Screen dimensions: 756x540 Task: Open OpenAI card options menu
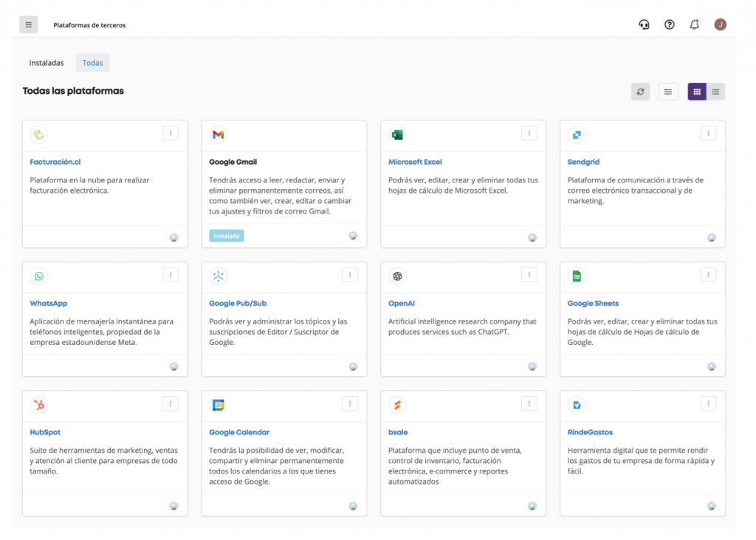[529, 275]
